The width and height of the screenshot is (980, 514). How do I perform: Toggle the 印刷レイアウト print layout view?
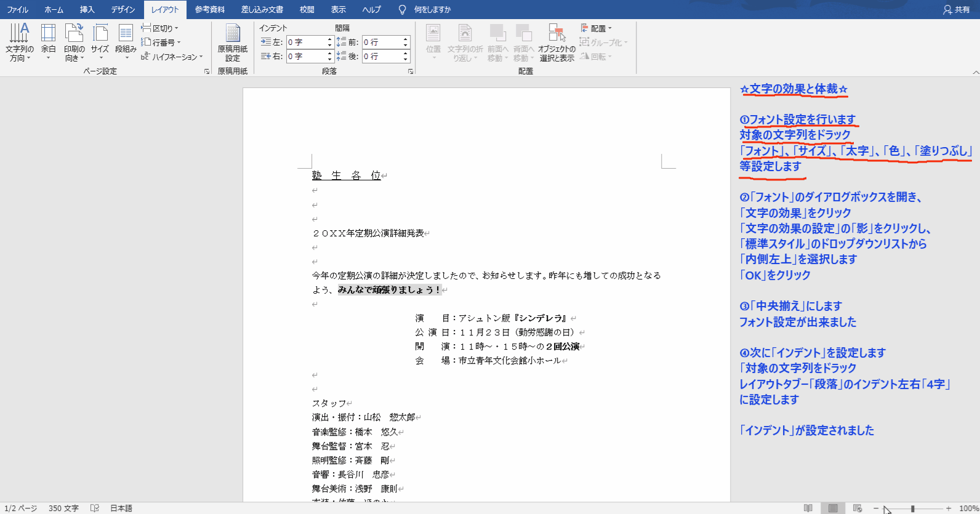point(833,508)
